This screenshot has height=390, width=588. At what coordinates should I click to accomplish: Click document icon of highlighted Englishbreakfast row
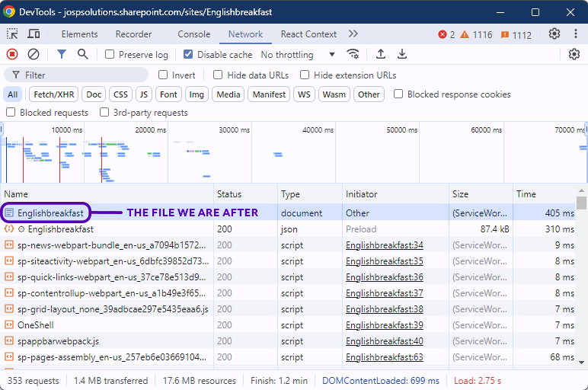pos(8,213)
